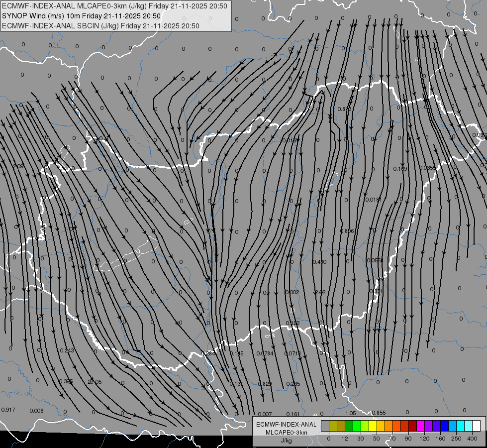The width and height of the screenshot is (487, 448).
Task: Click the map value 0.855
Action: 379,413
